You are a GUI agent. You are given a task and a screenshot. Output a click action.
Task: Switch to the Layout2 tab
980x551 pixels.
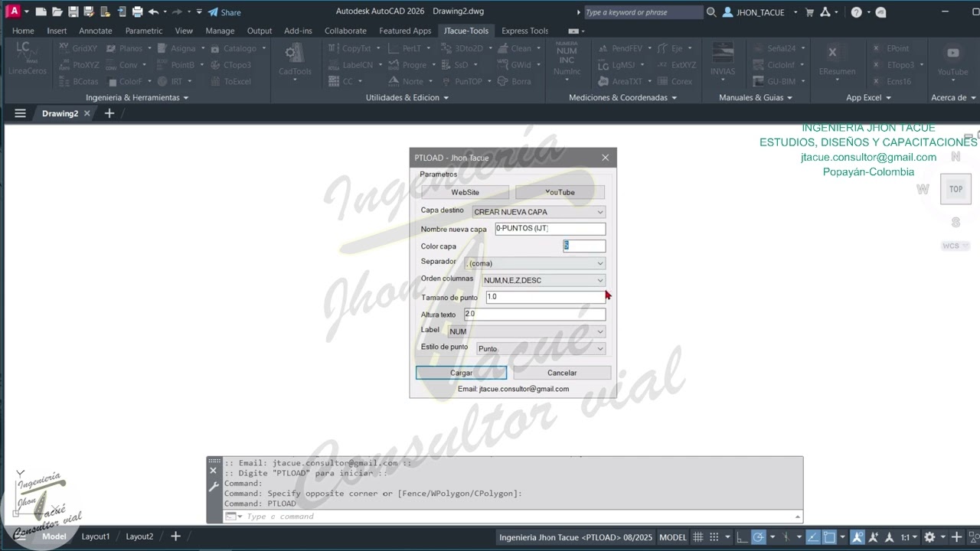[x=139, y=536]
